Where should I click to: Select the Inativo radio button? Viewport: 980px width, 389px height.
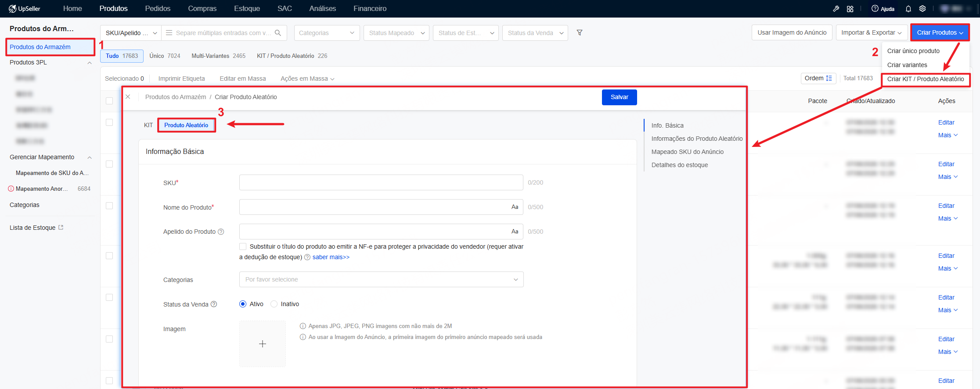pos(274,304)
